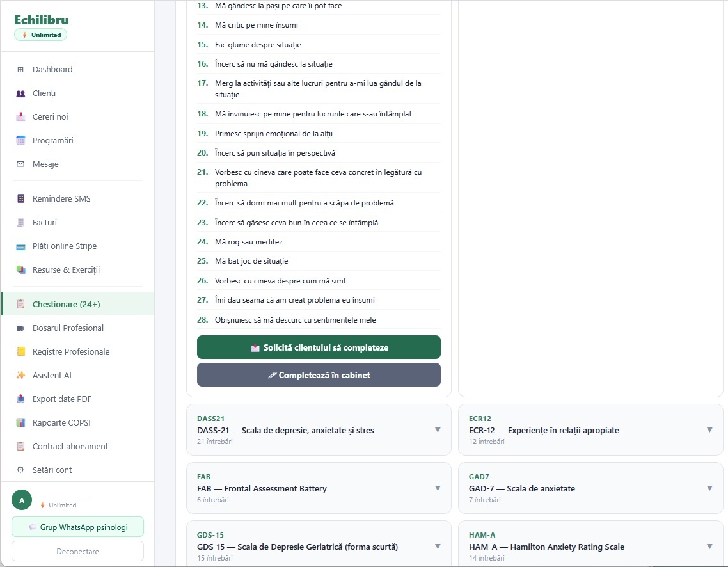Image resolution: width=728 pixels, height=567 pixels.
Task: Open Grup WhatsApp psihologi
Action: pos(77,527)
